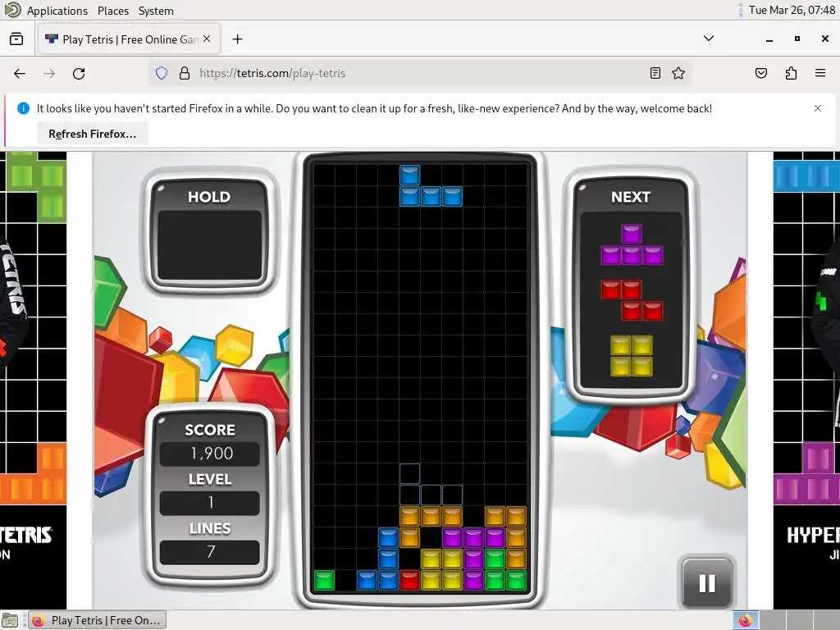
Task: Click the Play Tetris taskbar window button
Action: (x=97, y=620)
